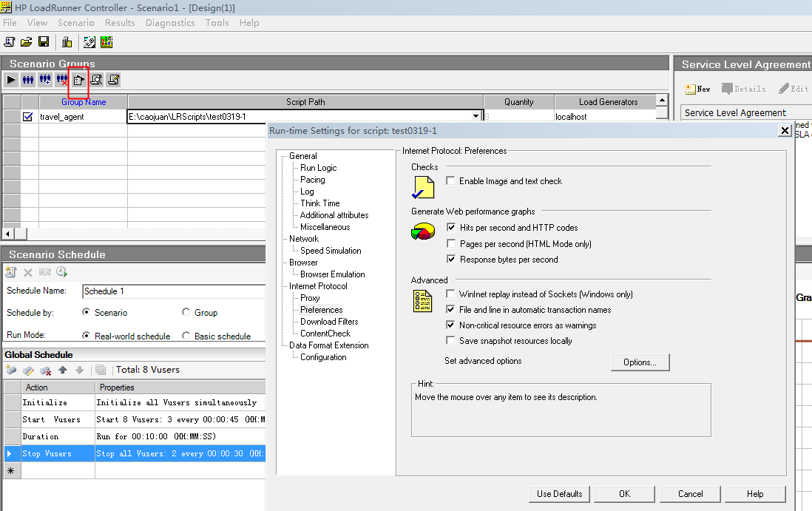Uncheck Hits per second and HTTP codes
The image size is (812, 511).
coord(451,227)
